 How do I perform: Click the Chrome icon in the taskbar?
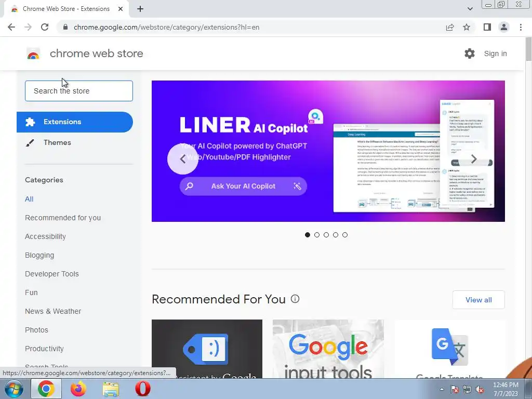(x=46, y=389)
